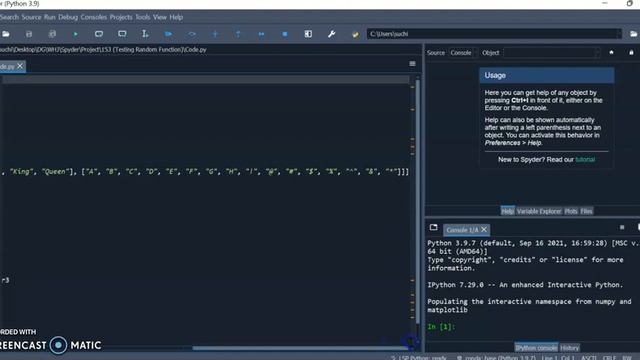This screenshot has height=360, width=640.
Task: Click the Open file folder icon
Action: click(x=6, y=34)
